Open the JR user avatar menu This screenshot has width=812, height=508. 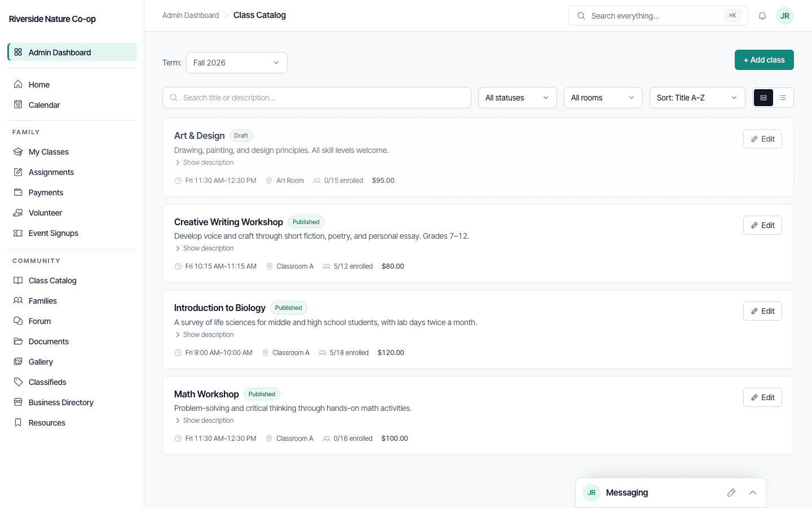(785, 16)
